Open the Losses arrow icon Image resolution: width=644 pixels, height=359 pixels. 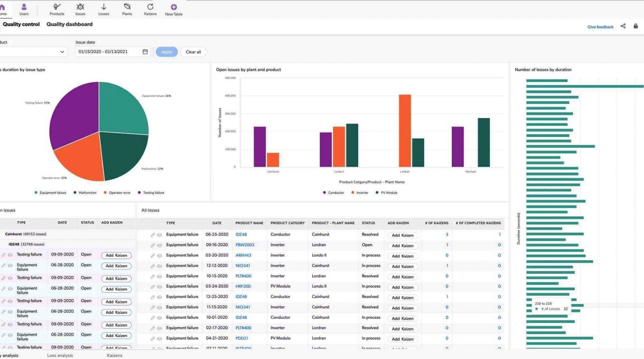pos(103,7)
